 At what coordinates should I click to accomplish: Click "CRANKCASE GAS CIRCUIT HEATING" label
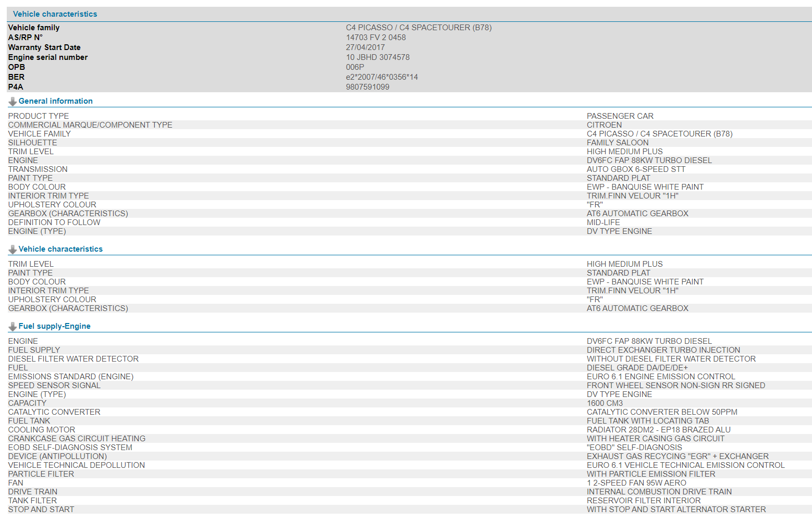pyautogui.click(x=77, y=439)
